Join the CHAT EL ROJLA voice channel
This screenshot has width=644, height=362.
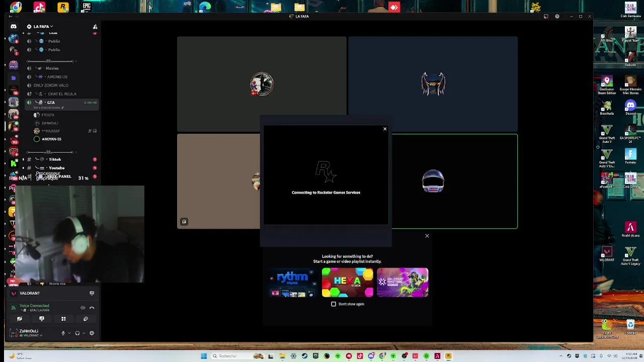click(x=62, y=94)
